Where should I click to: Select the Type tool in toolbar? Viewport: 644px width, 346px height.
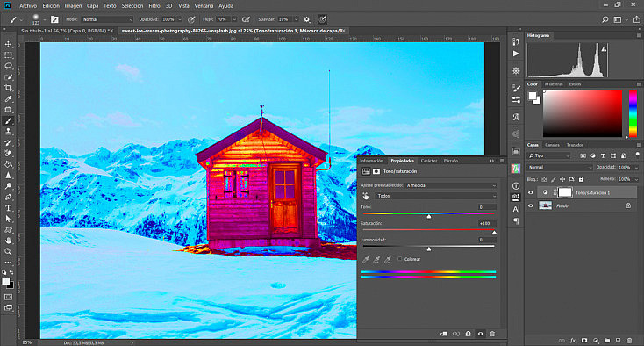(x=8, y=208)
